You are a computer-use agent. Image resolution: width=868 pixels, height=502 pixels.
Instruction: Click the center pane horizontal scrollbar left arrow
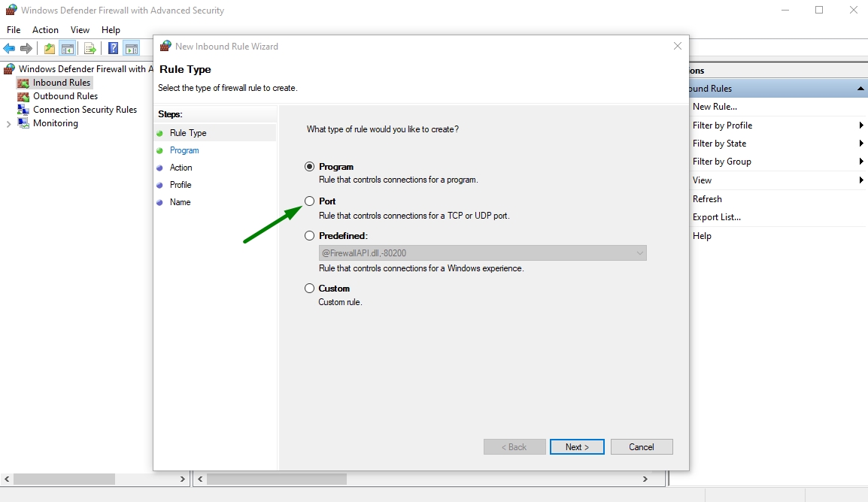[x=200, y=479]
